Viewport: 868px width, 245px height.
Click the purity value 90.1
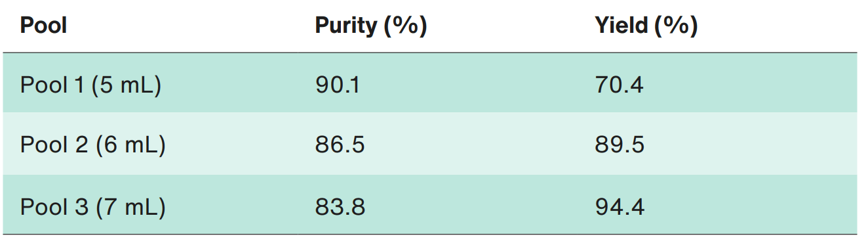tap(337, 85)
